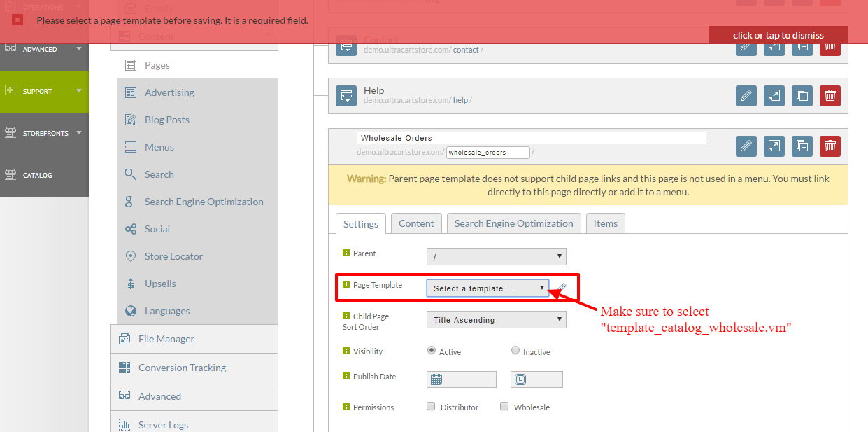
Task: Click the wholesale_orders URL slug field
Action: pyautogui.click(x=488, y=152)
